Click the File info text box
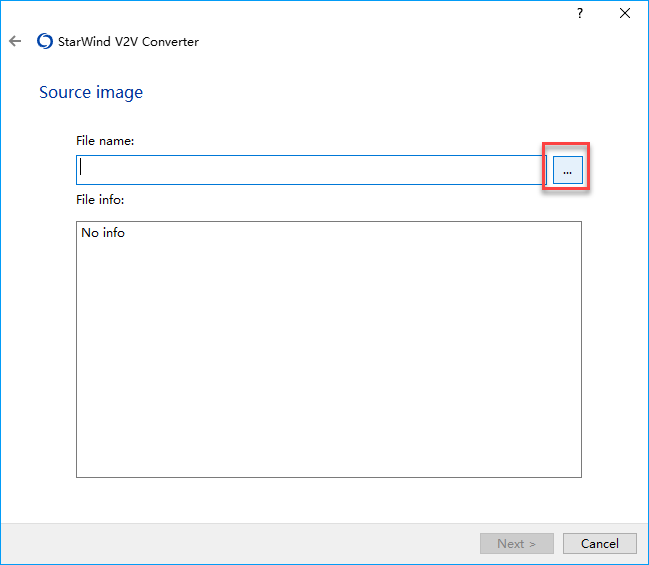Image resolution: width=649 pixels, height=565 pixels. [x=329, y=349]
